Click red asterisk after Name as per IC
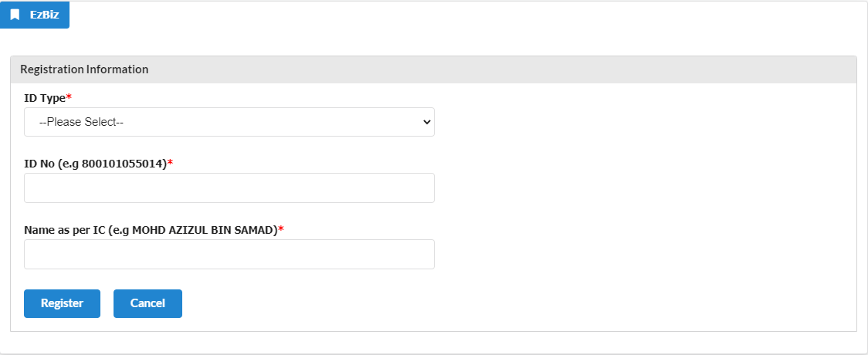 280,229
